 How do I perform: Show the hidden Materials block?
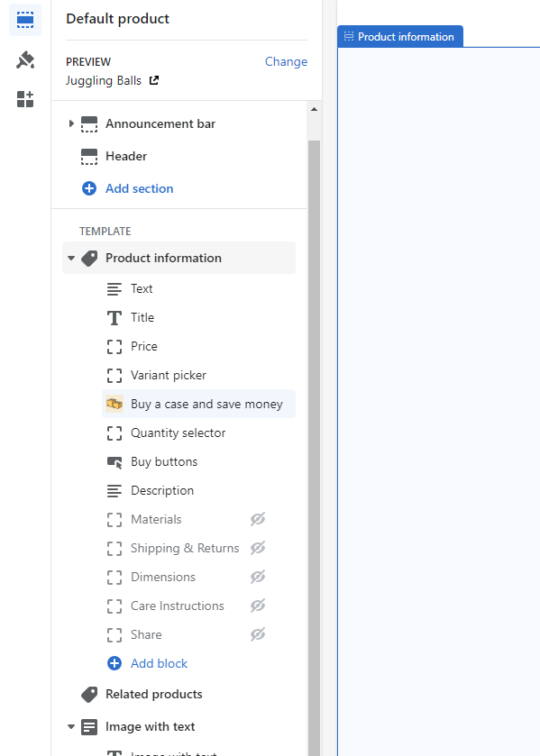point(258,519)
